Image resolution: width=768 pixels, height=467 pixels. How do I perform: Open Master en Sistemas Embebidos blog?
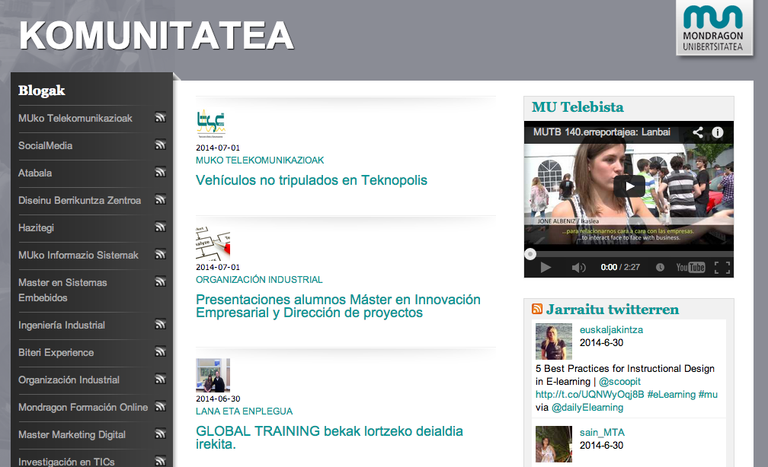[62, 290]
